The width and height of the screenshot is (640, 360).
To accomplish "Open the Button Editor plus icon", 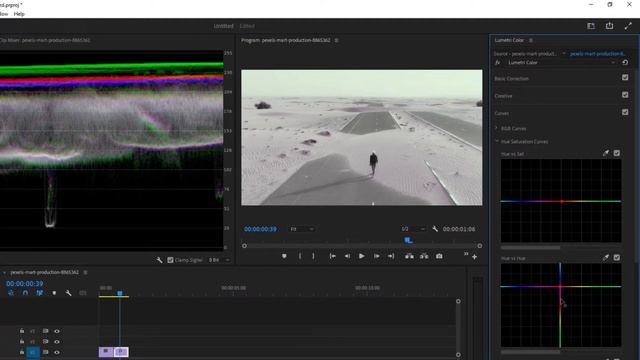I will point(474,257).
